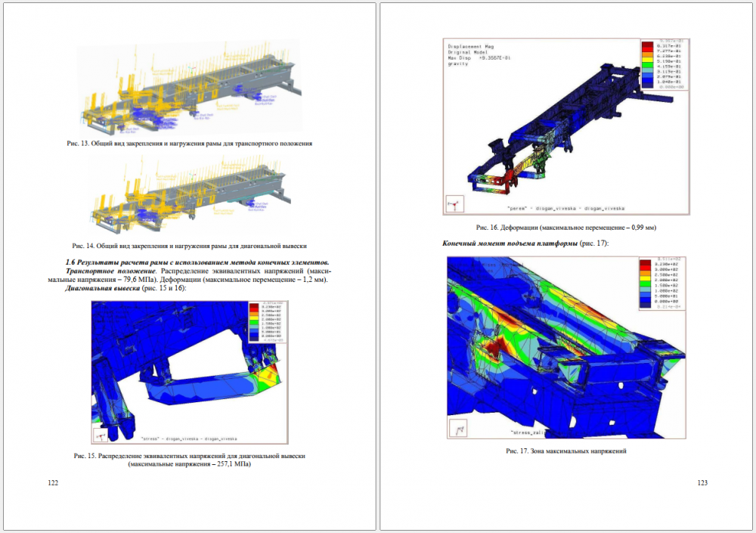756x533 pixels.
Task: Click the Figure 15 stress distribution plot
Action: (x=189, y=372)
